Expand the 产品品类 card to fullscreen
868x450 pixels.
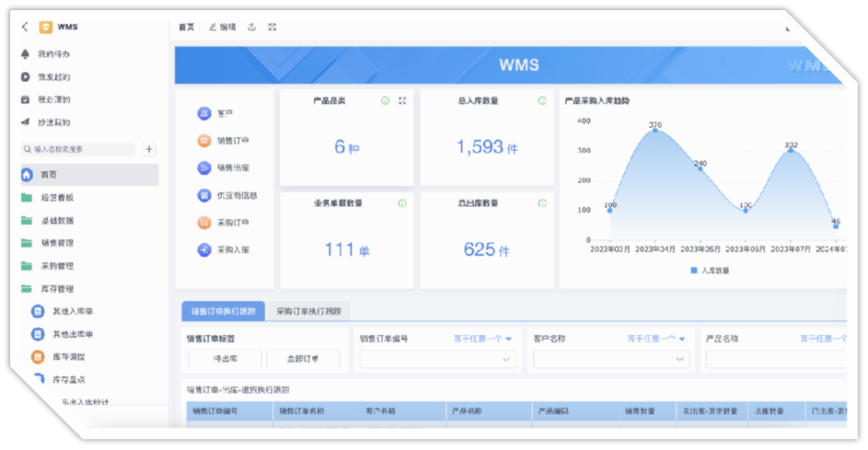(x=403, y=101)
